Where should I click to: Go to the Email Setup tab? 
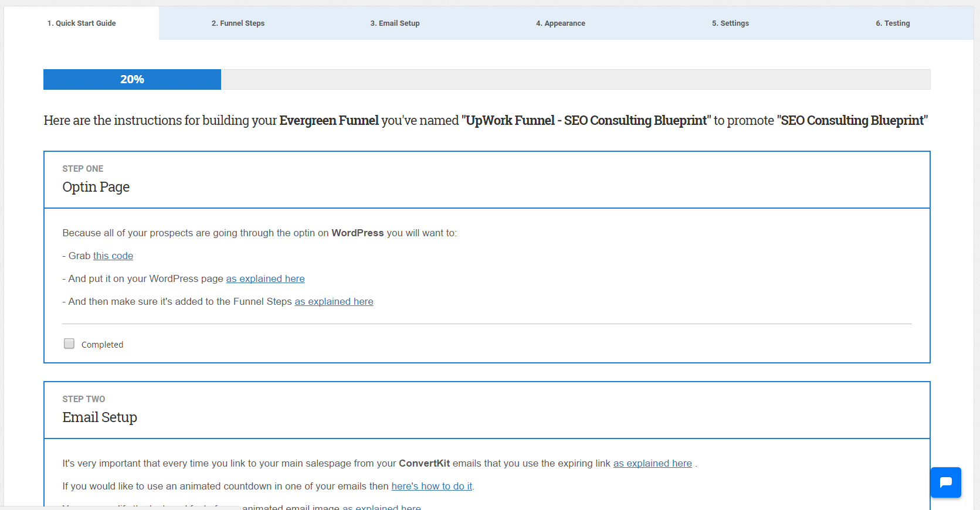pyautogui.click(x=395, y=23)
